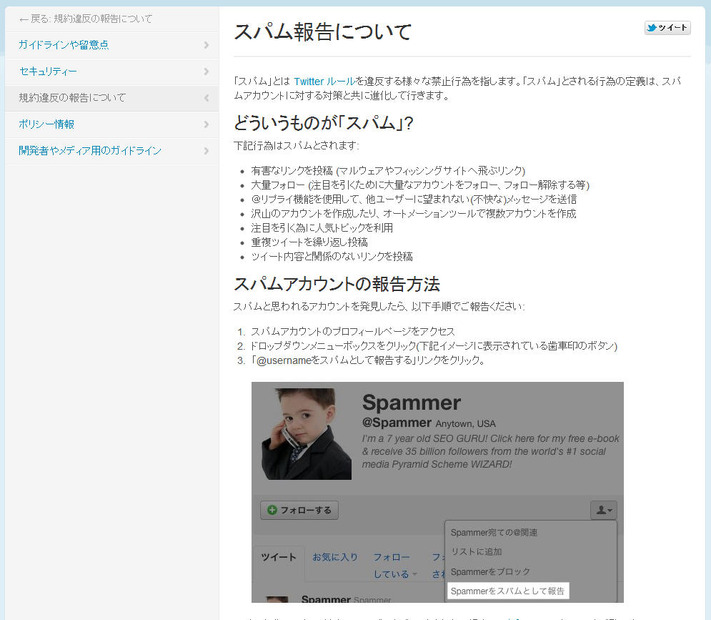Go back via 戻る: 規約違反の報告について link

tap(86, 19)
